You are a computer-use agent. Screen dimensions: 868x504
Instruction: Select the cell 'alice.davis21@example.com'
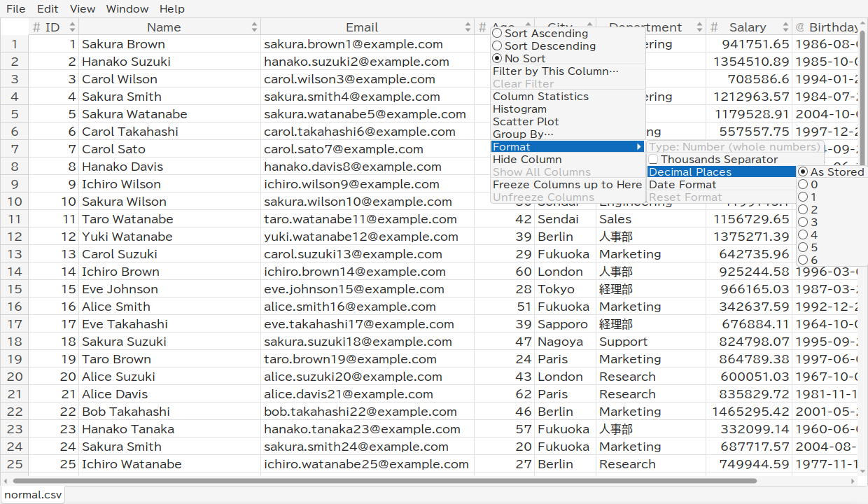click(367, 394)
